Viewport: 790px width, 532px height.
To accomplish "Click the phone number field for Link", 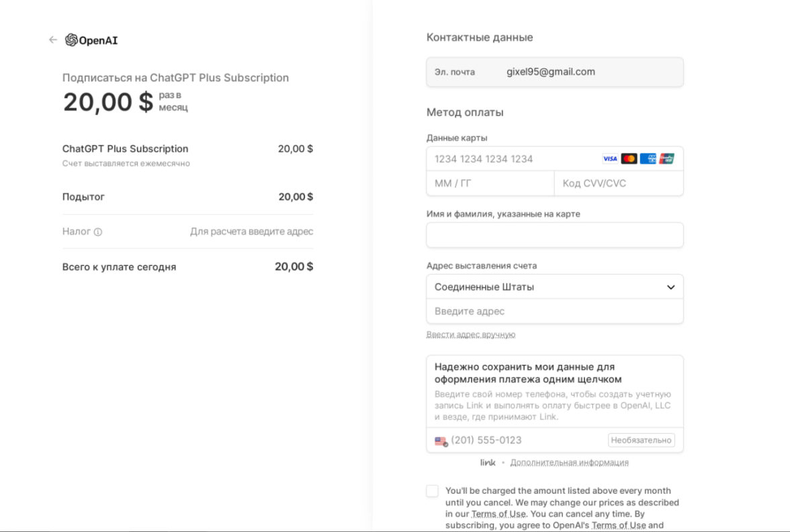I will 524,441.
